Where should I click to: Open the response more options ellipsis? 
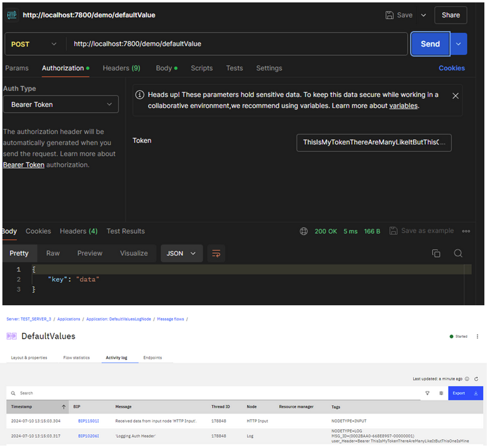coord(466,231)
